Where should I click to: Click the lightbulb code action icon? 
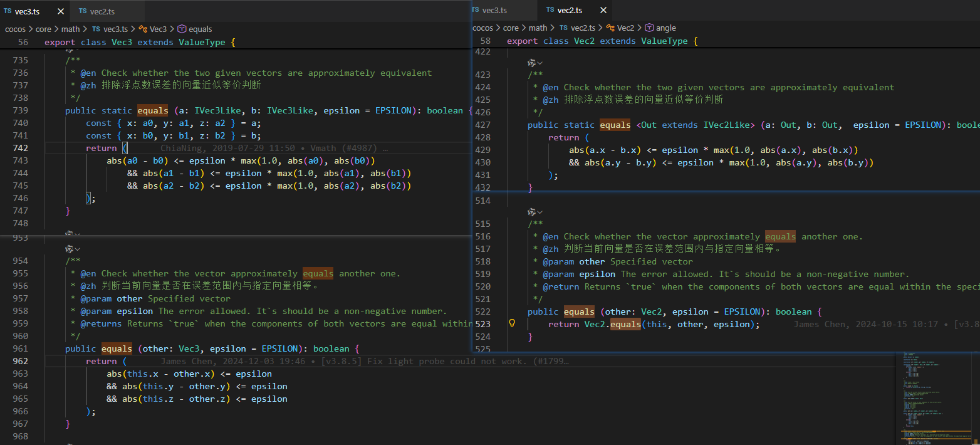coord(512,323)
